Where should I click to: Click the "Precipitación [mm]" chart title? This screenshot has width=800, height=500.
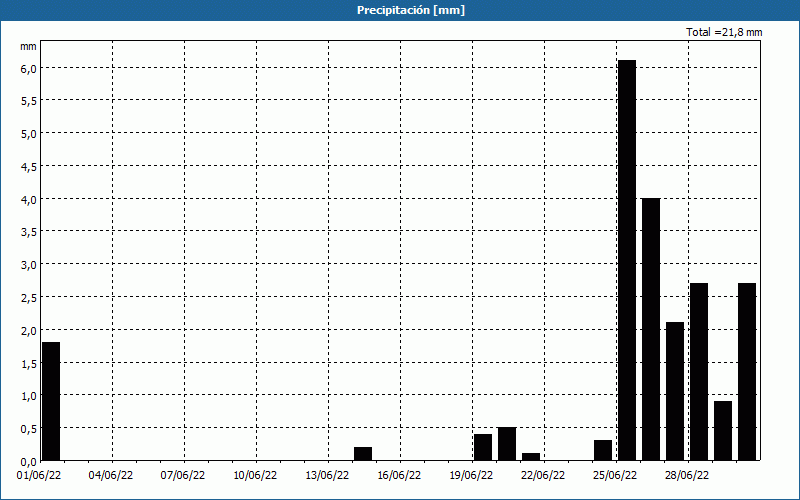[411, 10]
